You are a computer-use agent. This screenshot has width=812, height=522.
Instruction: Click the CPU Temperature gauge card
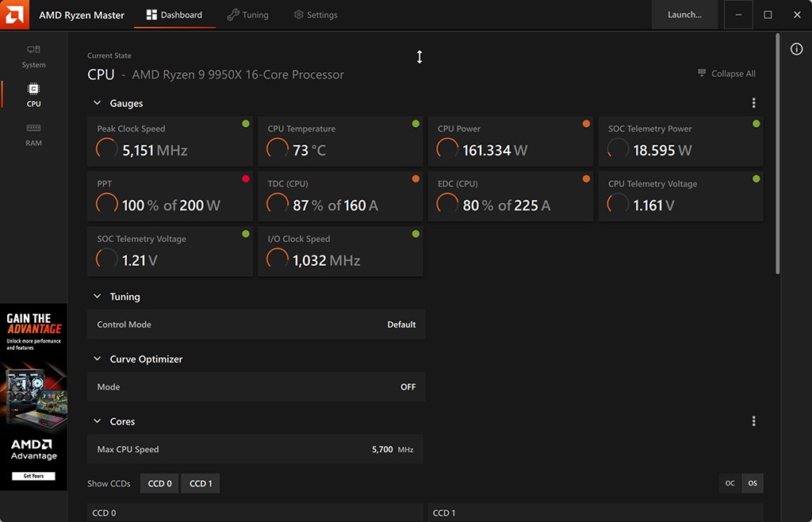pos(340,141)
